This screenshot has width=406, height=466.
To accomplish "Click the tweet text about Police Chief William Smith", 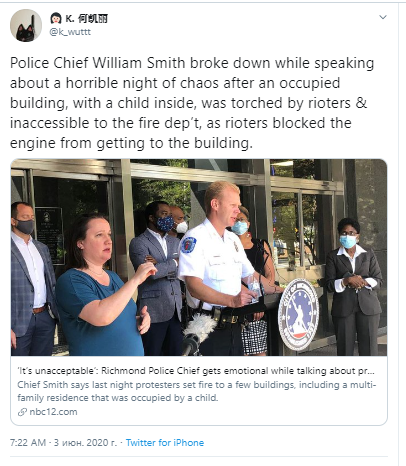I will (x=192, y=103).
